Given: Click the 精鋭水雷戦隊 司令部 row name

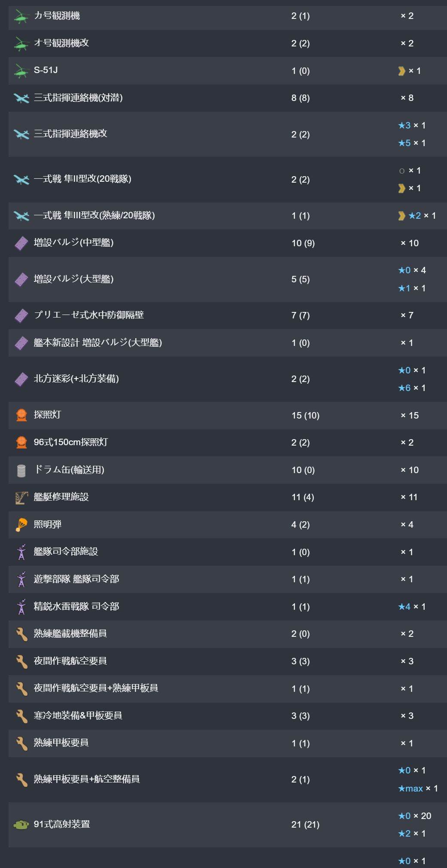Looking at the screenshot, I should click(76, 606).
